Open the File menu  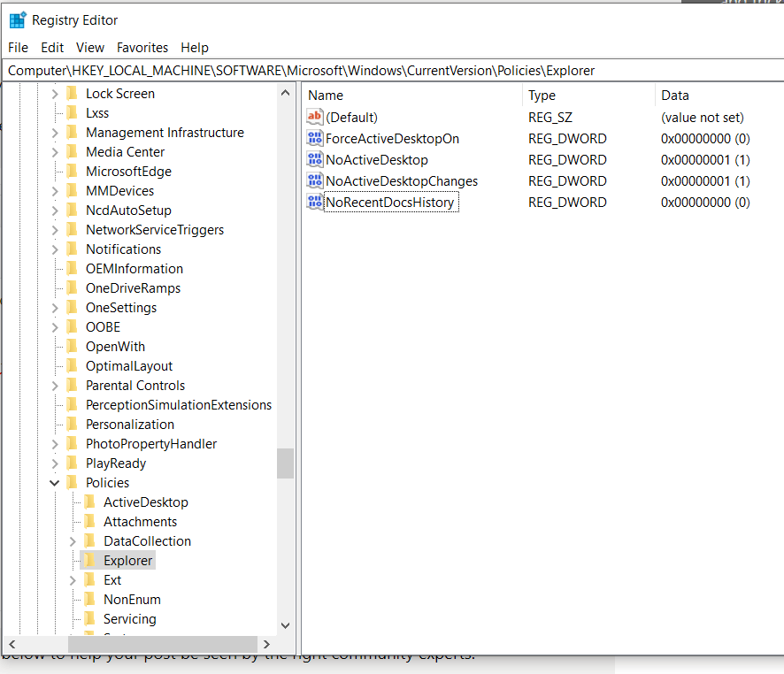pos(18,48)
